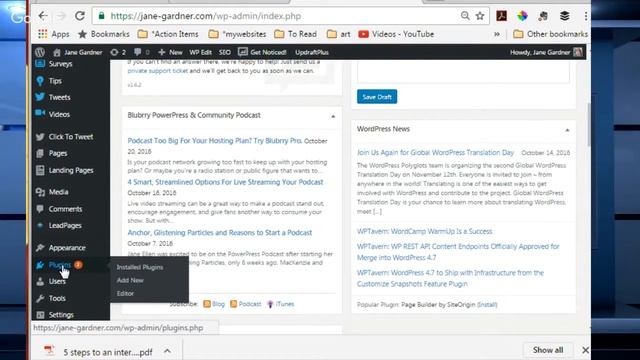
Task: Reload the page with the refresh icon
Action: point(80,16)
